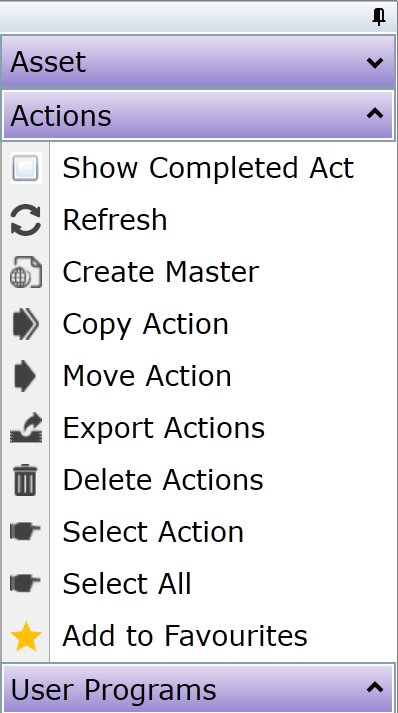
Task: Click the Delete Actions text label
Action: tap(163, 480)
